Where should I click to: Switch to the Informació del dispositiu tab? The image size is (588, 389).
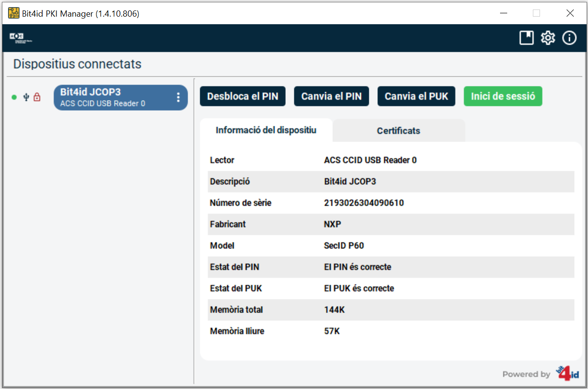266,130
